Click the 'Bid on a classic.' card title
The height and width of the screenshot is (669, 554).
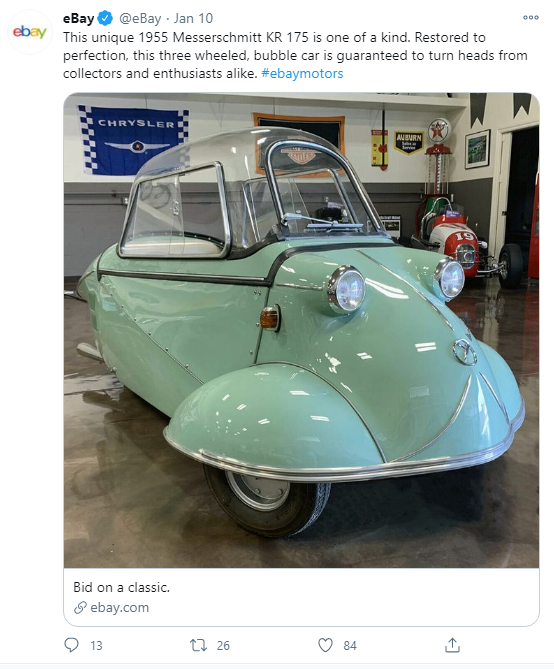[x=122, y=588]
